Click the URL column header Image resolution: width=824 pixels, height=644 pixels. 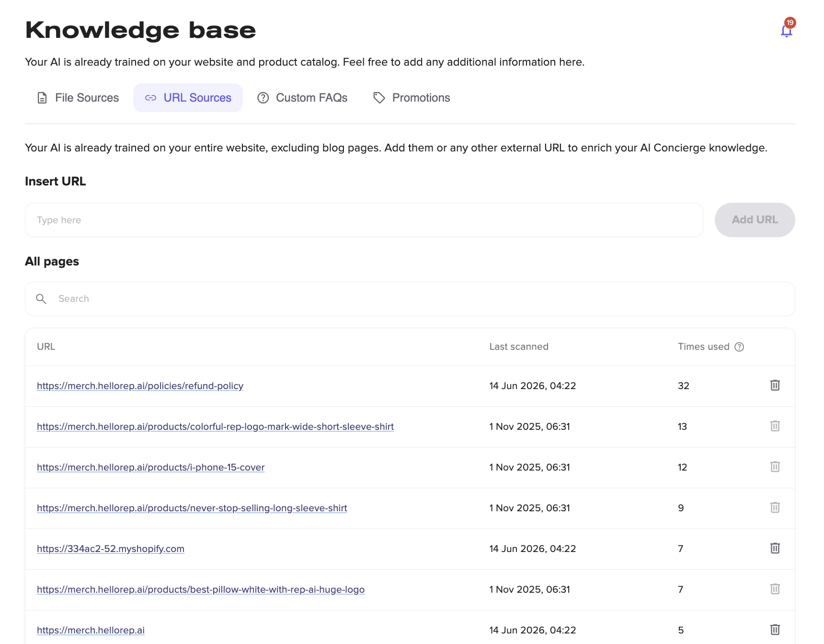coord(46,347)
